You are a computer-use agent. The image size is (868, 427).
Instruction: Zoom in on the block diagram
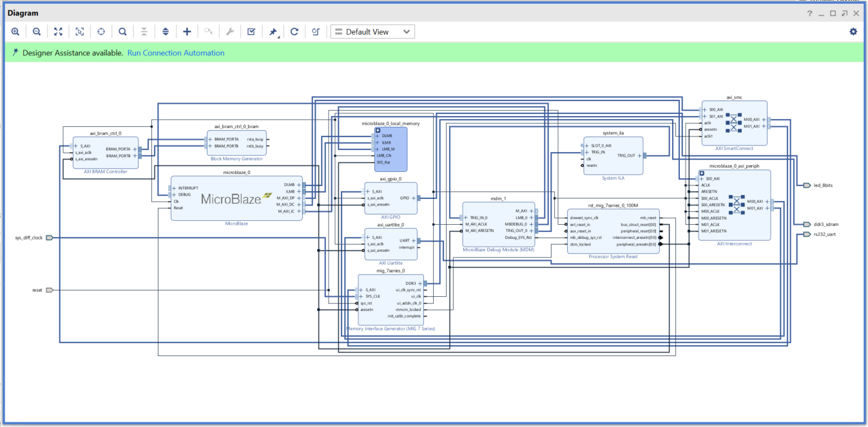[x=15, y=32]
